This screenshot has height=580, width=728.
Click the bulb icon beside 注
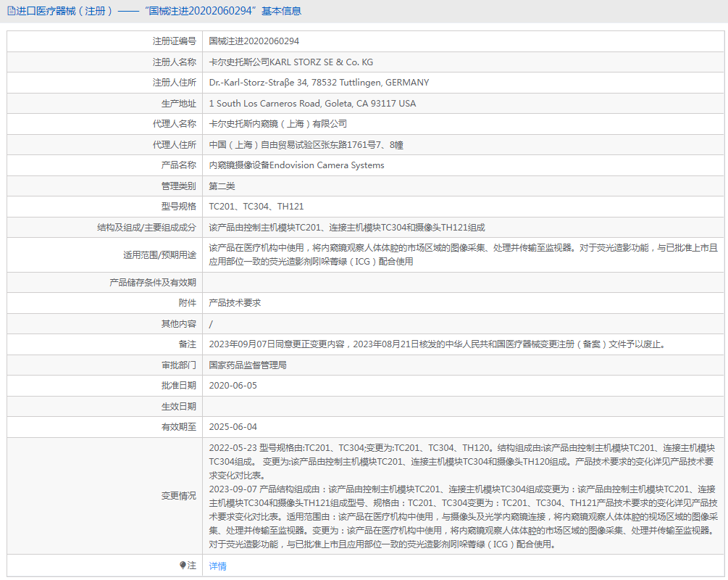tap(183, 565)
